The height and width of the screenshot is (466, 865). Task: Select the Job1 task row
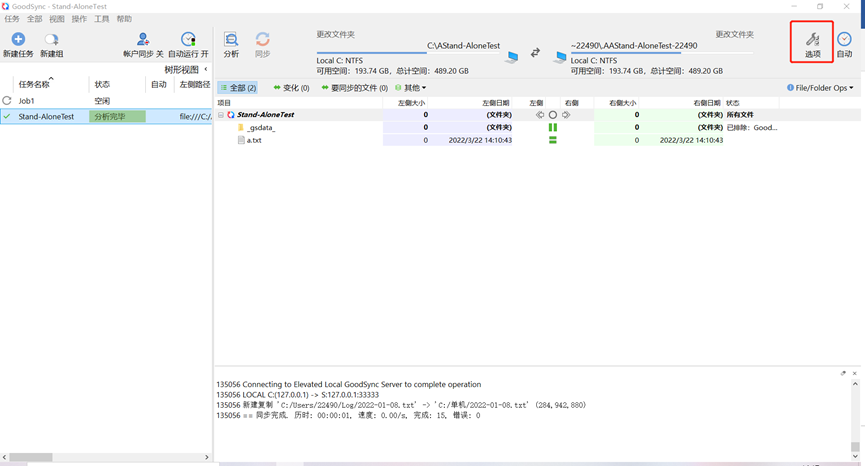tap(106, 101)
